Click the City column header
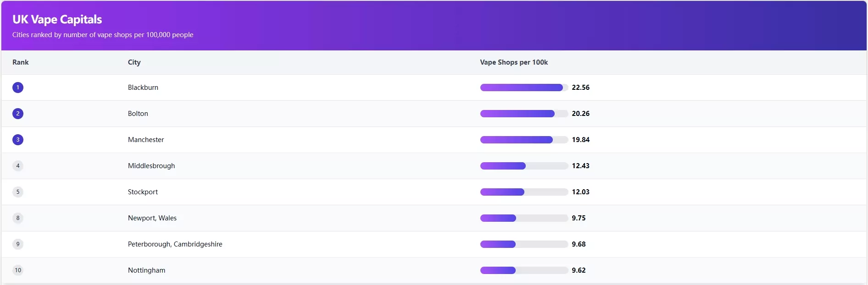 point(134,62)
